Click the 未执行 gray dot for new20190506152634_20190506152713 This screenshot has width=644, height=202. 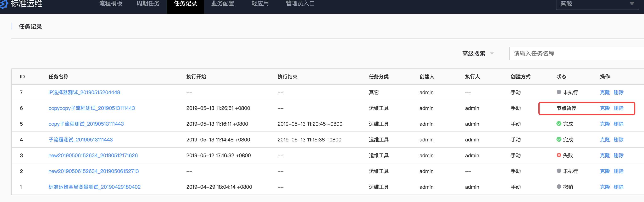(559, 171)
